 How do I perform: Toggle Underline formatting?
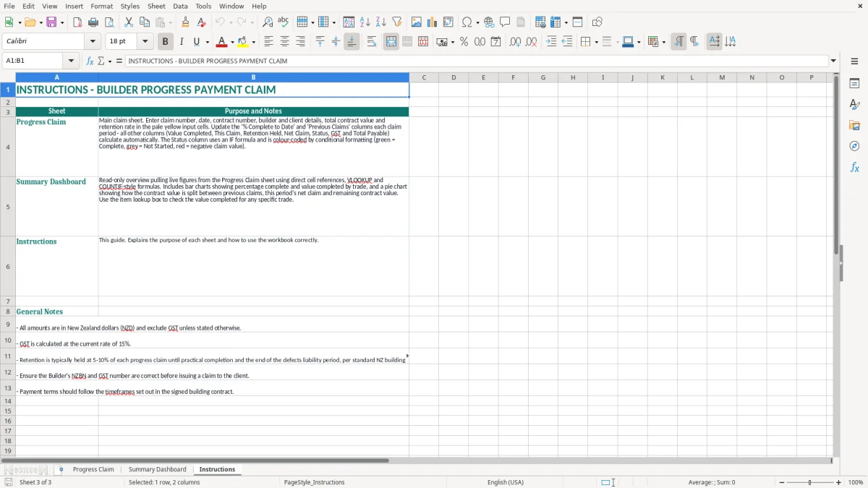(x=197, y=41)
